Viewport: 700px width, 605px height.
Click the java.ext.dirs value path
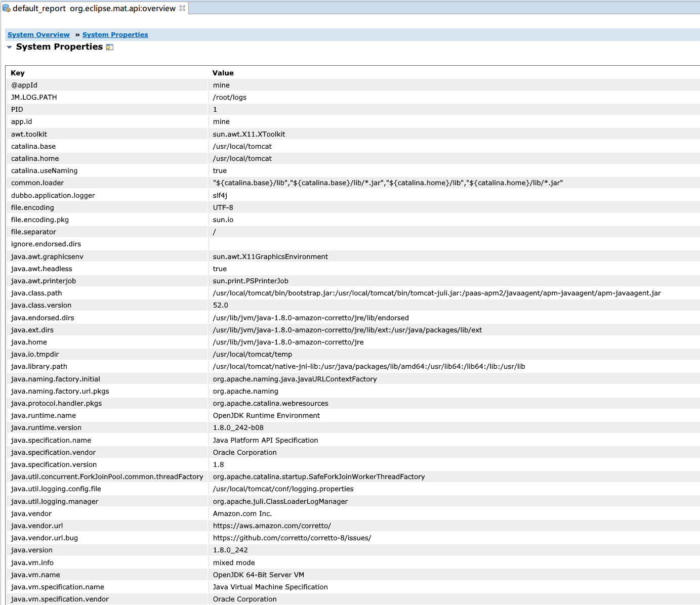(x=348, y=330)
